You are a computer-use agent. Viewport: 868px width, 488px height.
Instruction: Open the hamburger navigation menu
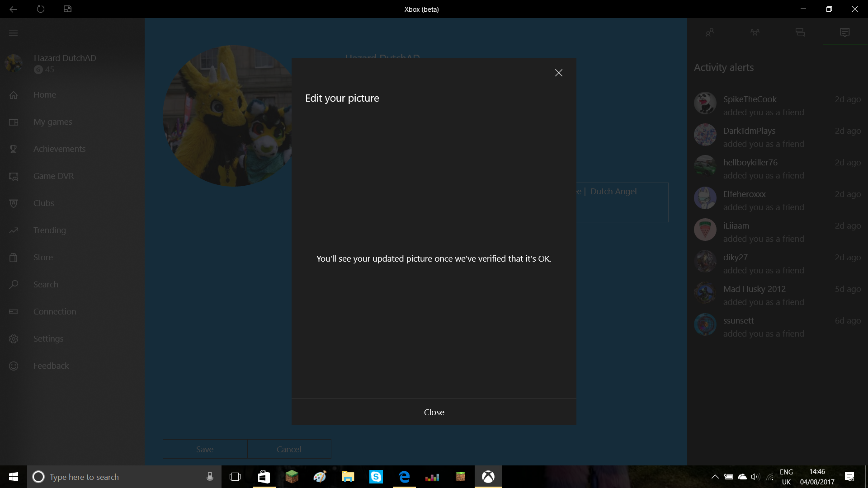coord(13,33)
